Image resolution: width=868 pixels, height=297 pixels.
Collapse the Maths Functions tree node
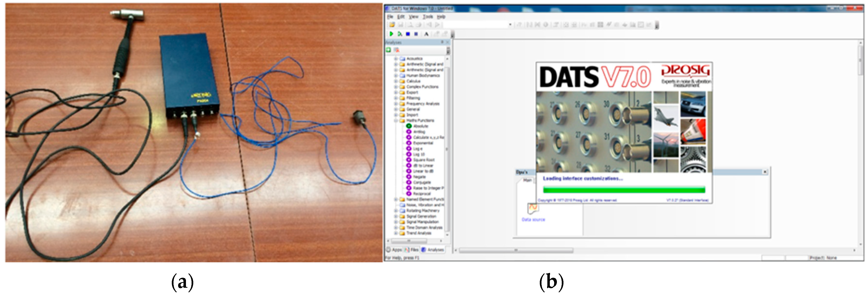click(x=396, y=120)
